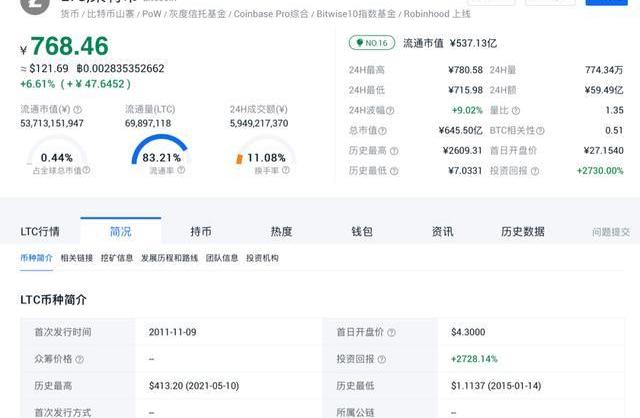Image resolution: width=640 pixels, height=418 pixels.
Task: Click help icon next to 历史最低 in stats panel
Action: tap(394, 171)
